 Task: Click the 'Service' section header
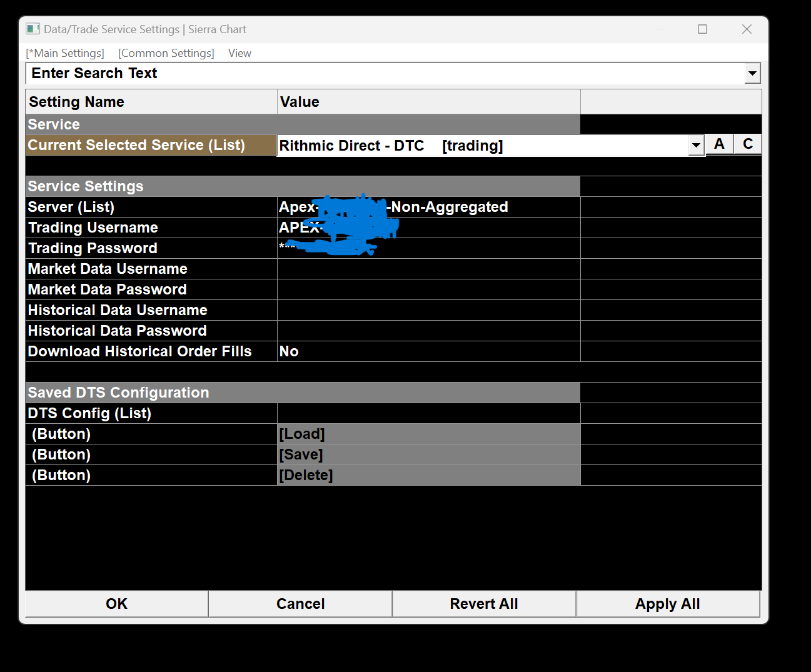(303, 124)
